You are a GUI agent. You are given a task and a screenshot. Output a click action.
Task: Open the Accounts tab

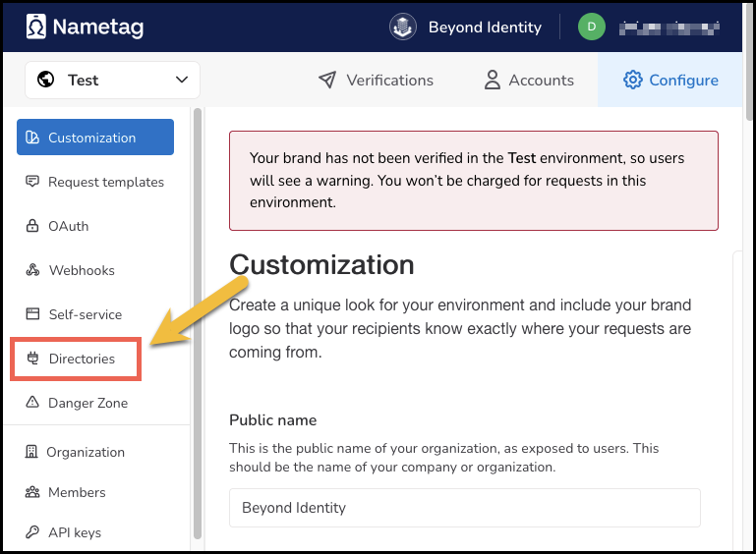[529, 81]
